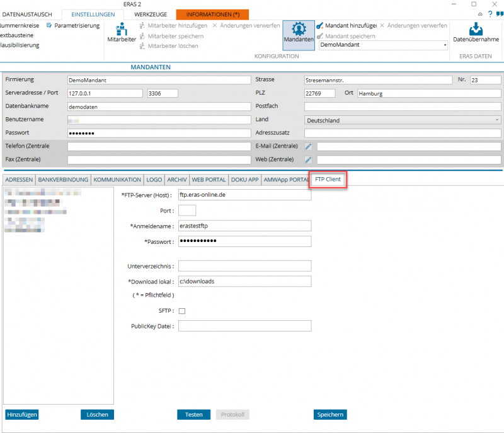Click the Unterverzeichnis input field

point(244,266)
